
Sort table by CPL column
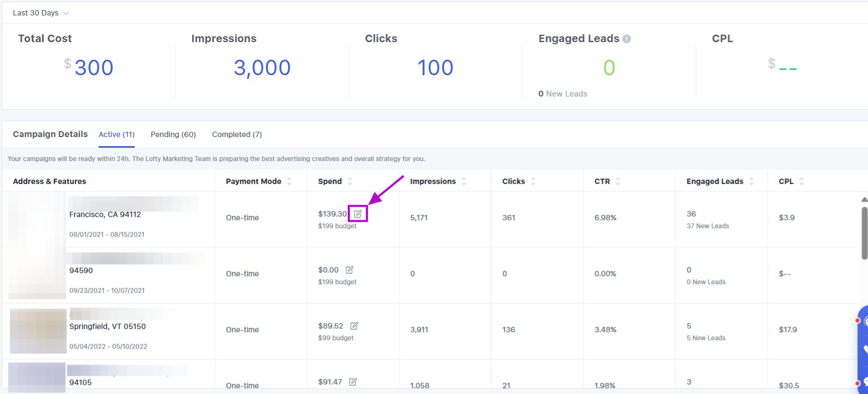[801, 181]
